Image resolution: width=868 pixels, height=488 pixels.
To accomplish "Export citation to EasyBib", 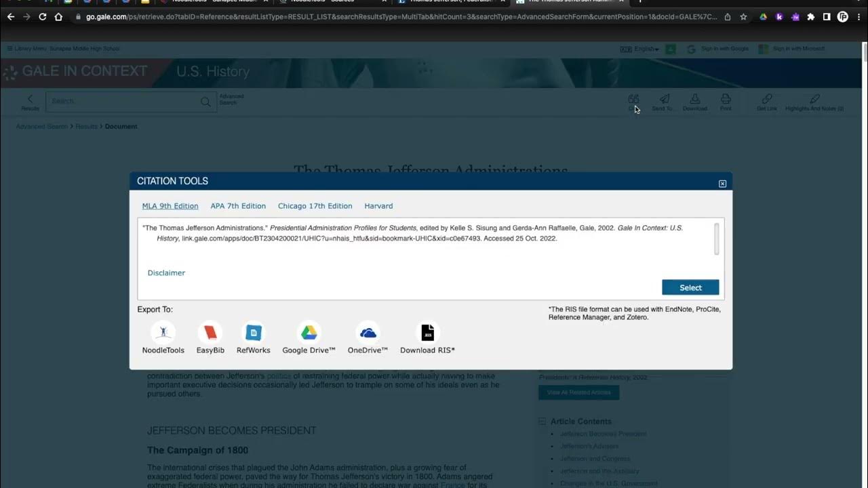I will (210, 338).
